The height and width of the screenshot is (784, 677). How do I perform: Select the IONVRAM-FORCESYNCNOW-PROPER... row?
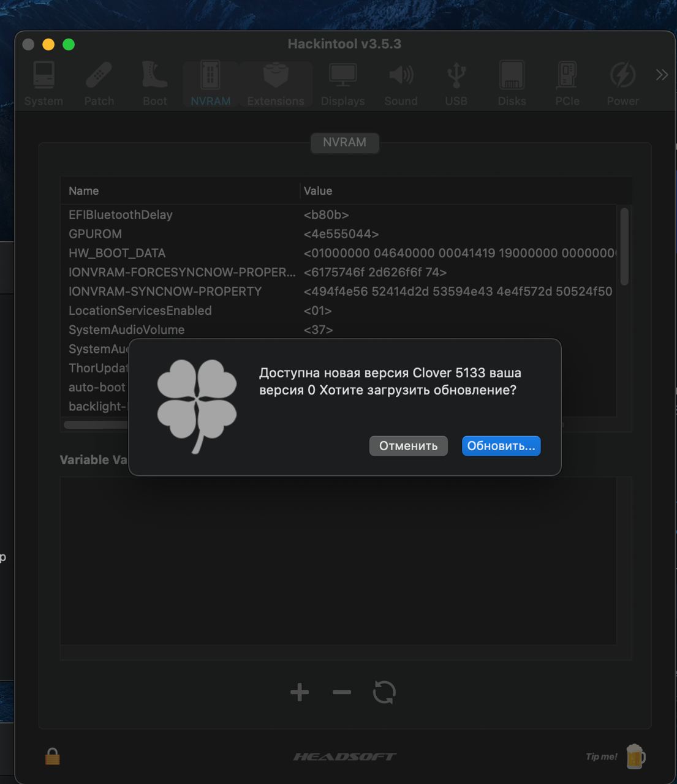(x=338, y=272)
